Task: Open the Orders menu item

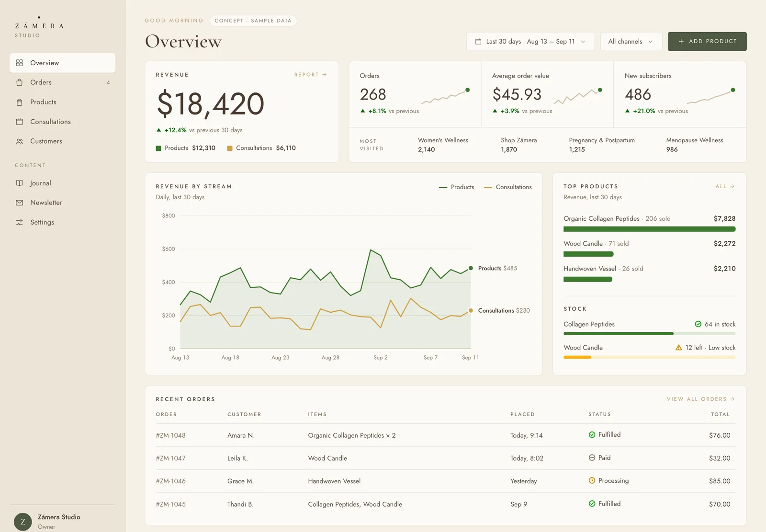Action: pos(62,82)
